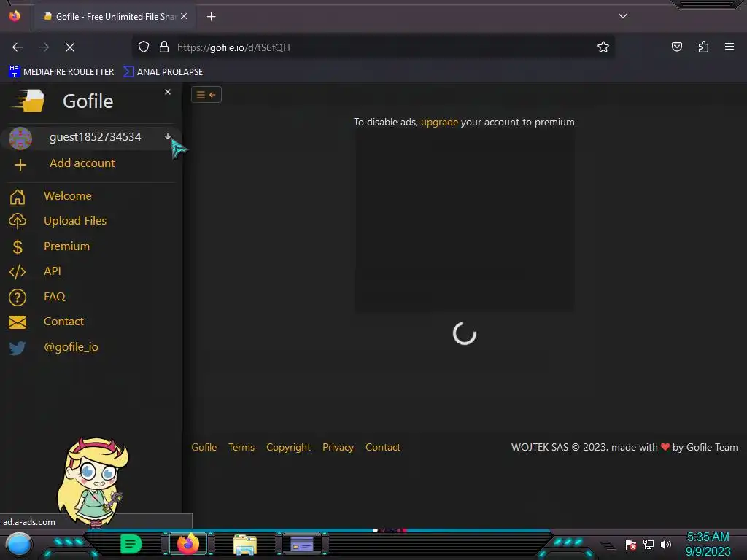The height and width of the screenshot is (560, 747).
Task: Open the Copyright footer link
Action: pyautogui.click(x=288, y=447)
